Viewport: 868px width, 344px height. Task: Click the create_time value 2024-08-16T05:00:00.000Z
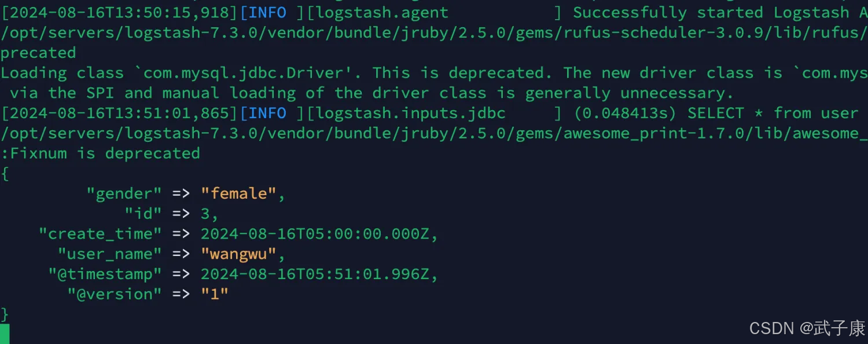coord(315,234)
